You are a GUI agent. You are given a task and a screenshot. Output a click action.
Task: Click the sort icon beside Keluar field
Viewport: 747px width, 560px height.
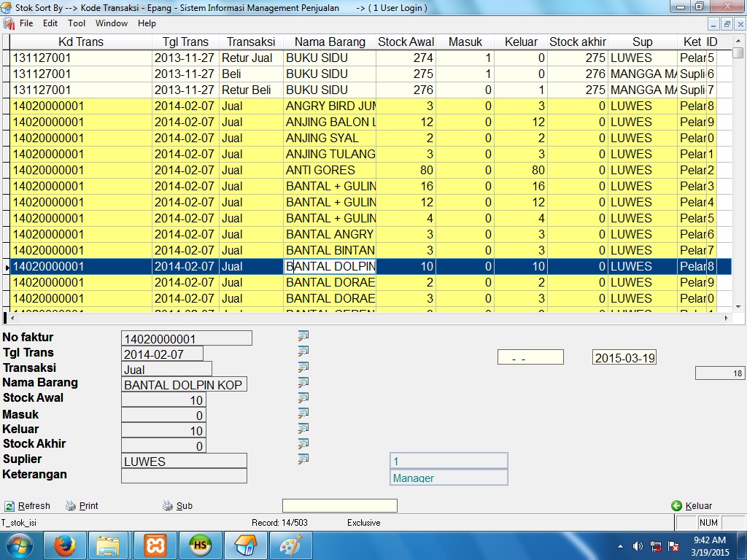(303, 428)
